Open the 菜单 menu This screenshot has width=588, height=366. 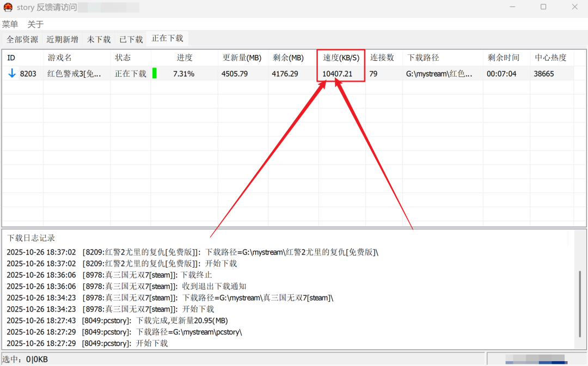point(10,24)
